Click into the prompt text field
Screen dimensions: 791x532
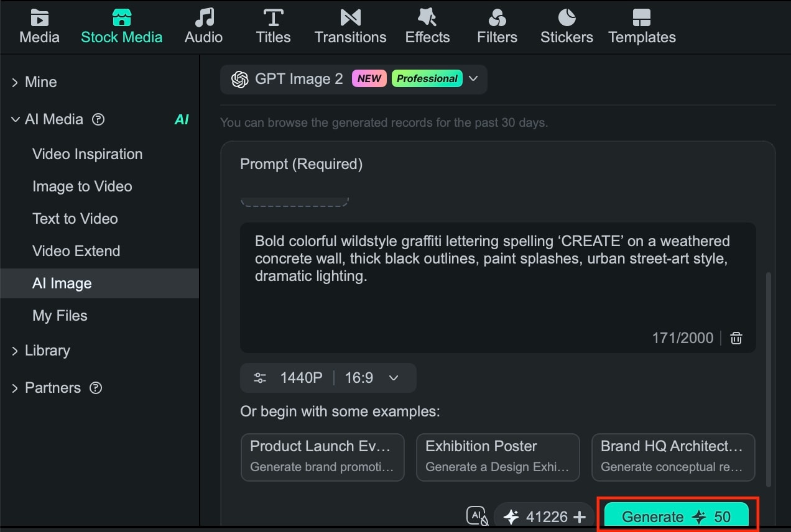coord(497,287)
